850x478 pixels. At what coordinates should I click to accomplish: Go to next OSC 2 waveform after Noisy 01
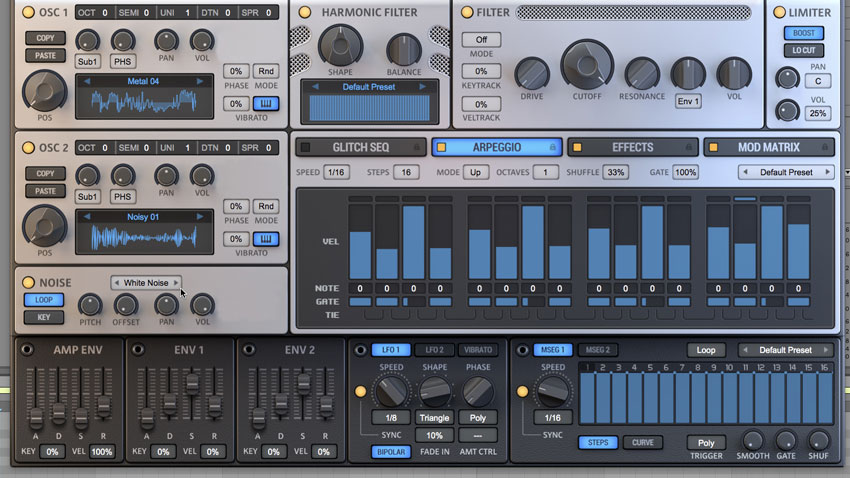[x=200, y=217]
